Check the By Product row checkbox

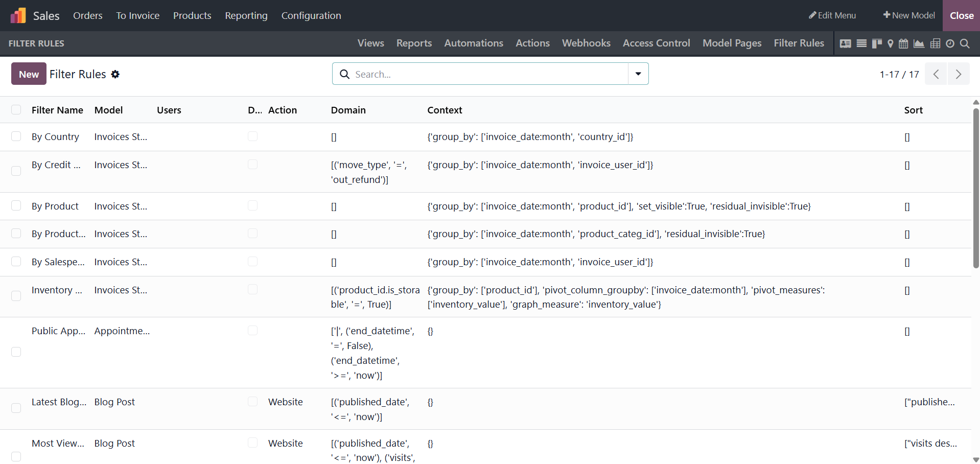(16, 206)
